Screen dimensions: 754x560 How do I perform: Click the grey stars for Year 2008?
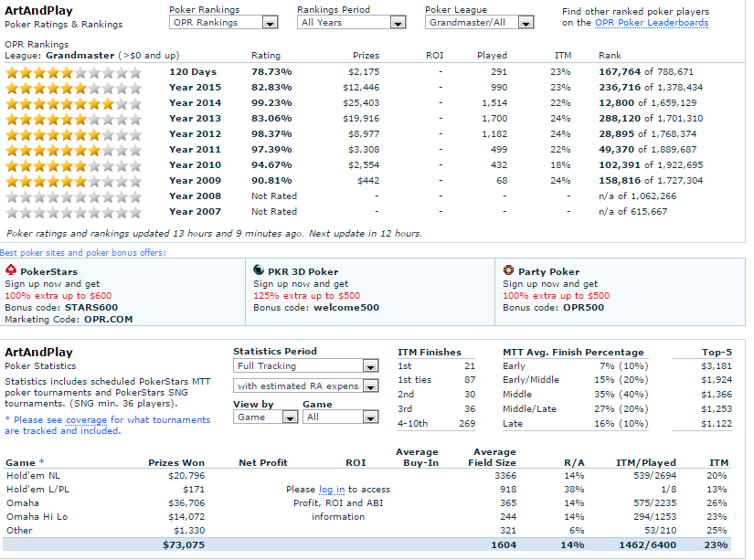pyautogui.click(x=74, y=196)
